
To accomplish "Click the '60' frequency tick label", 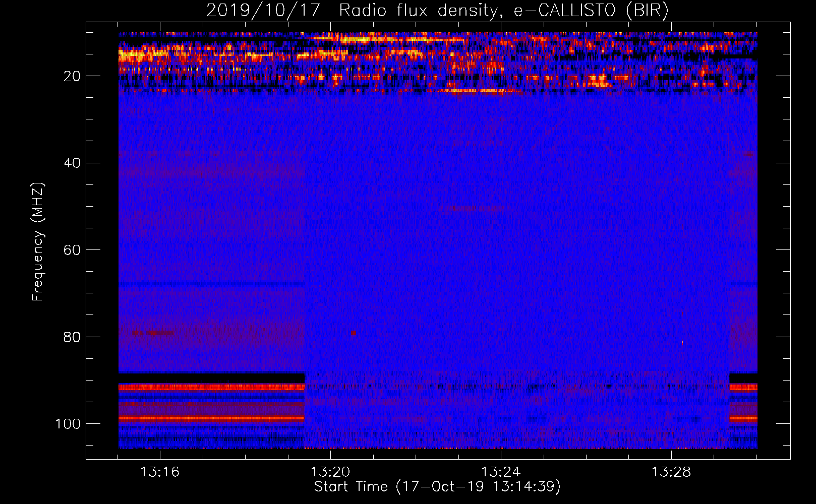I will tap(72, 250).
